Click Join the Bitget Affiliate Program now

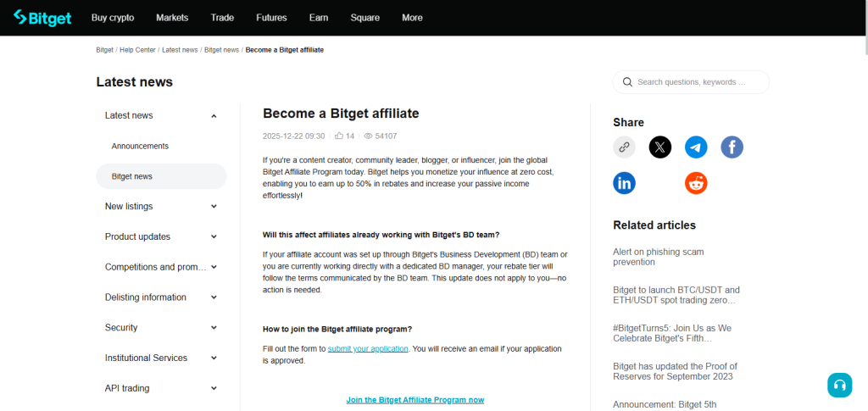[x=415, y=399]
